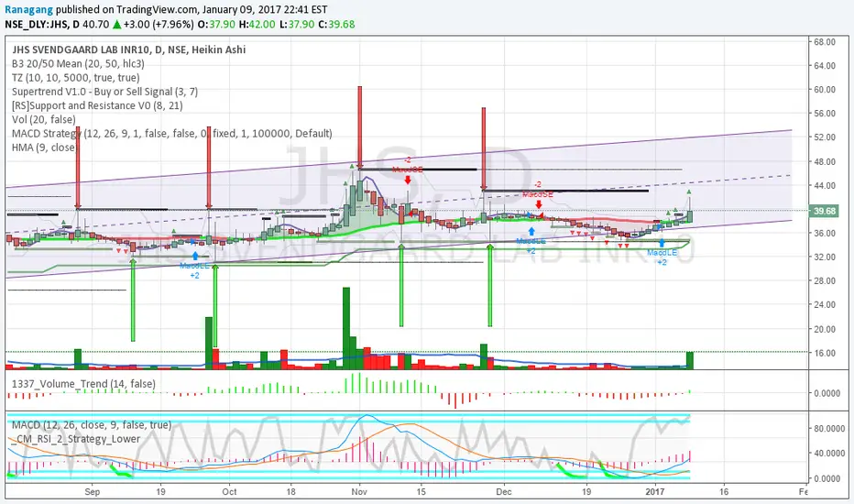
Task: Click the 64.00 price axis label
Action: pos(825,66)
